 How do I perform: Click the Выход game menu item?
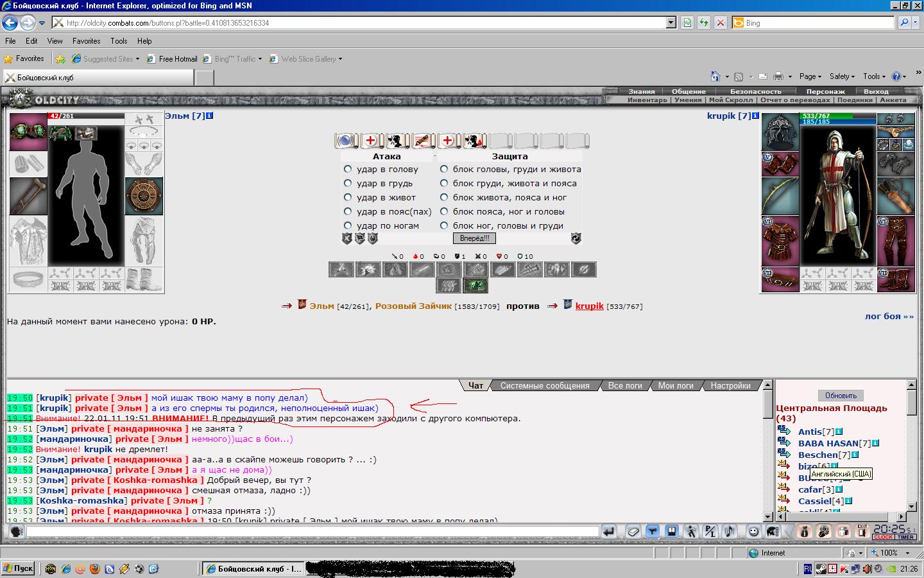pos(875,91)
